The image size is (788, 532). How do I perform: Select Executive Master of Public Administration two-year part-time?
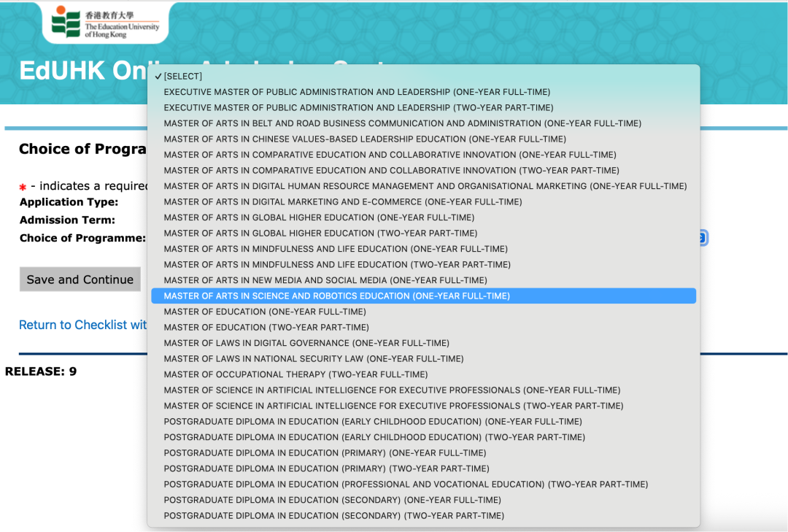coord(358,108)
